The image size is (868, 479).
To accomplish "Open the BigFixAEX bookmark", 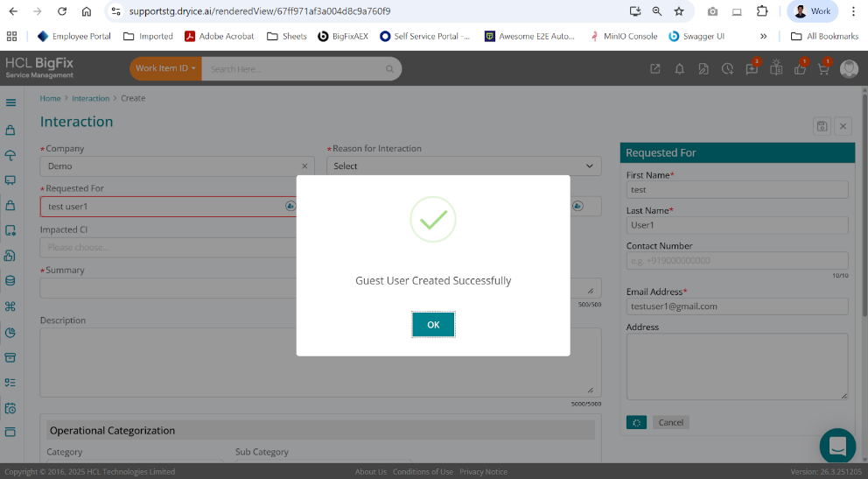I will coord(343,36).
